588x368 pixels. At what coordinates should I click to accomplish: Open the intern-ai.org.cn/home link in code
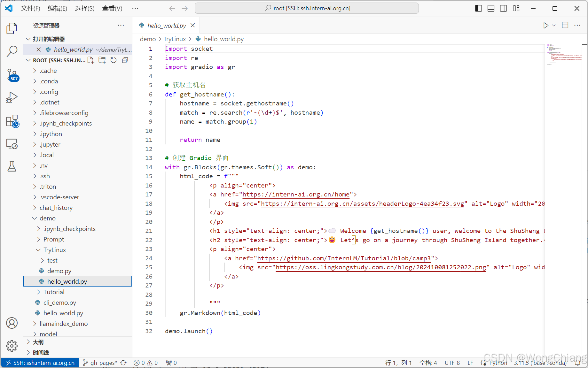(x=296, y=194)
